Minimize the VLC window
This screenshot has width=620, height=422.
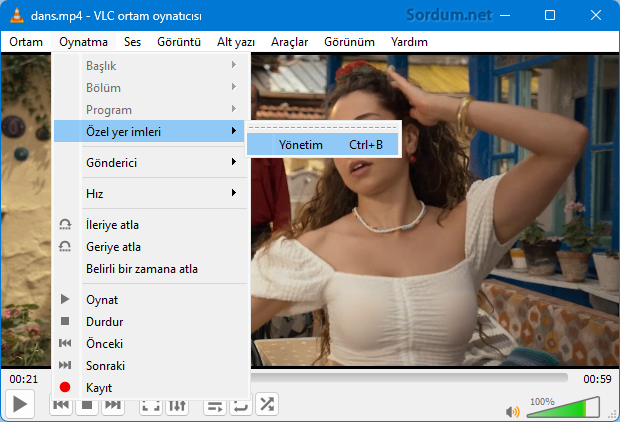(505, 15)
